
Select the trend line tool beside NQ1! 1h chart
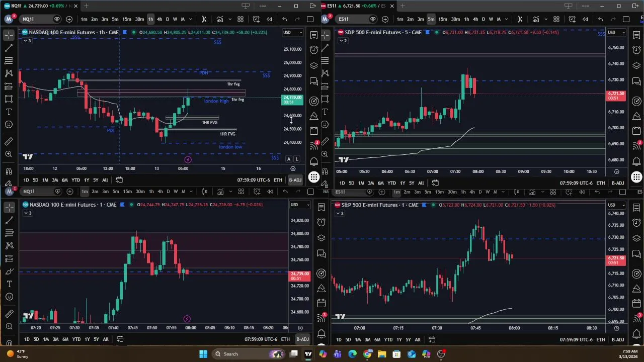click(x=9, y=48)
